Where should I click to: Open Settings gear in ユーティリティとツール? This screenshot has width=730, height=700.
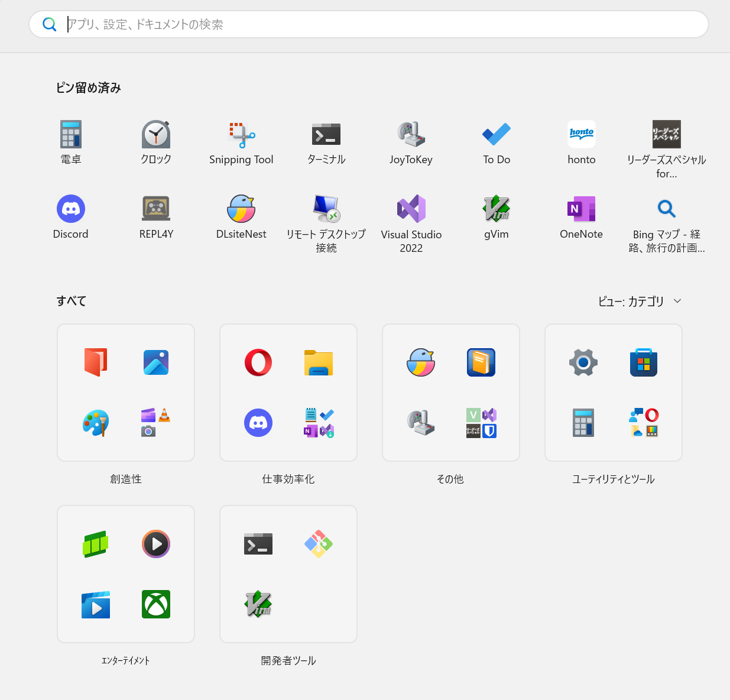click(x=583, y=362)
